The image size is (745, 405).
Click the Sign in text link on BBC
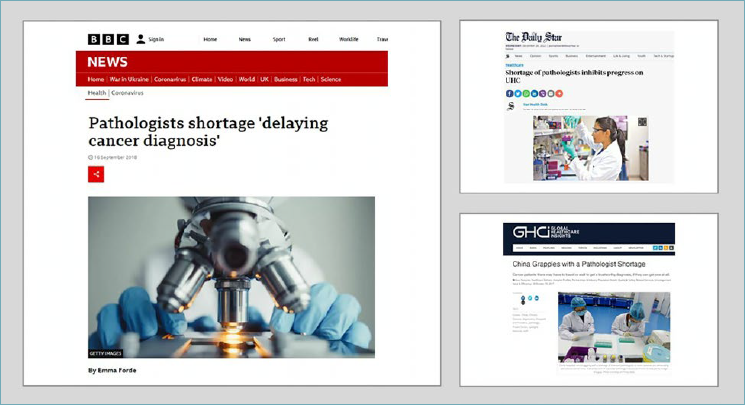(x=156, y=39)
